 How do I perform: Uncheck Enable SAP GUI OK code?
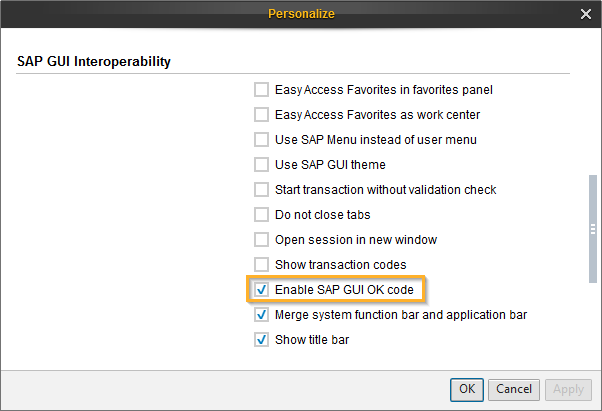[x=262, y=290]
